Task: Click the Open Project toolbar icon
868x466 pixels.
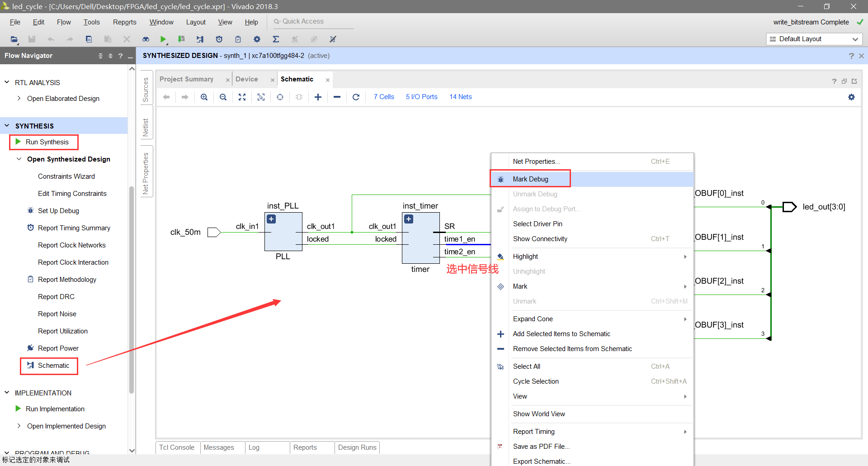Action: point(14,39)
